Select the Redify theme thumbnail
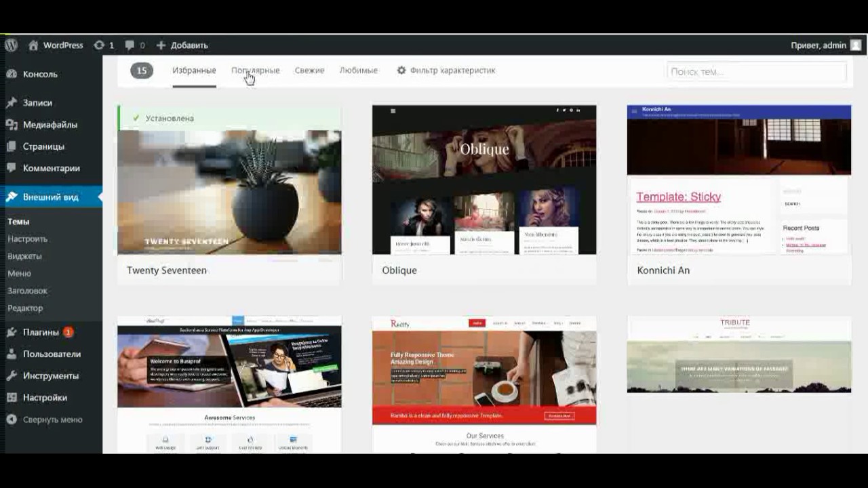This screenshot has width=868, height=488. coord(484,384)
